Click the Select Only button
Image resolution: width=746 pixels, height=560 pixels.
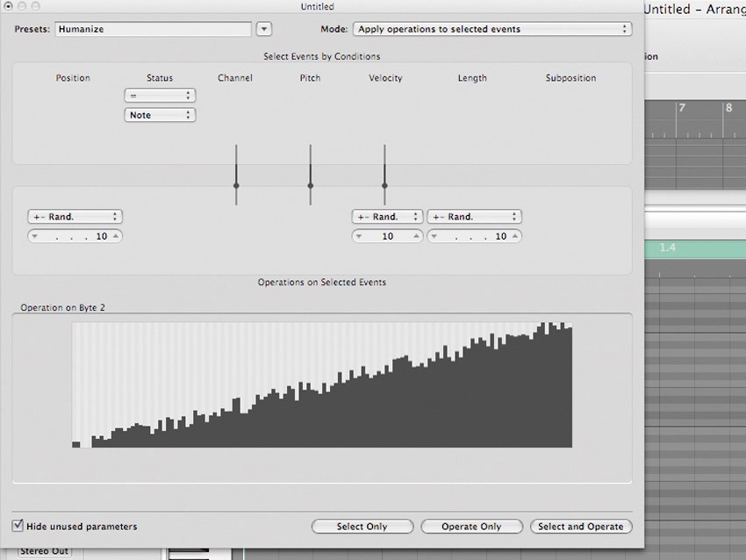362,527
